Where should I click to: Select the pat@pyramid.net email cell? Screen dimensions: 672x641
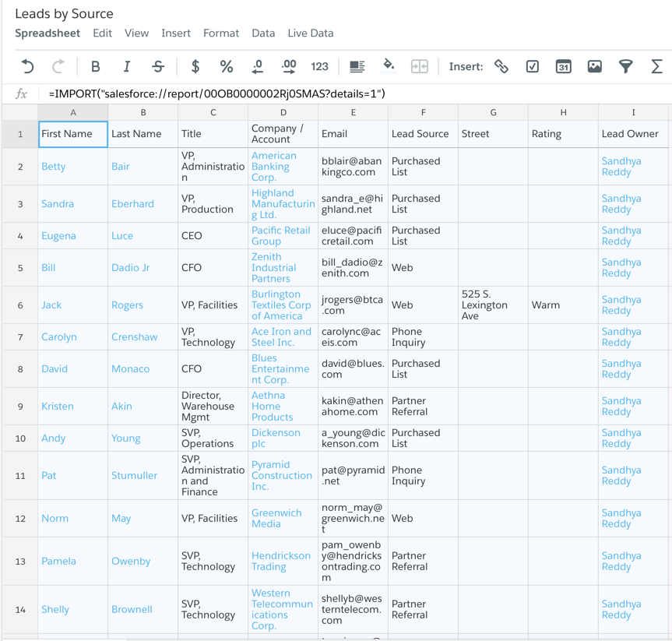click(354, 476)
